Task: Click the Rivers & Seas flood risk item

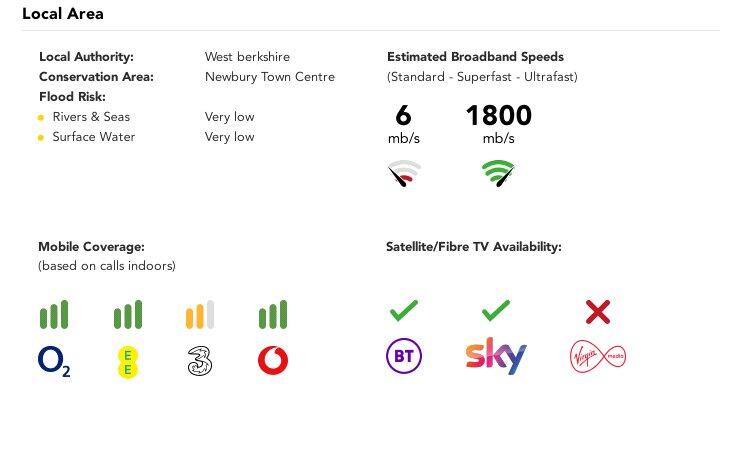Action: [91, 117]
